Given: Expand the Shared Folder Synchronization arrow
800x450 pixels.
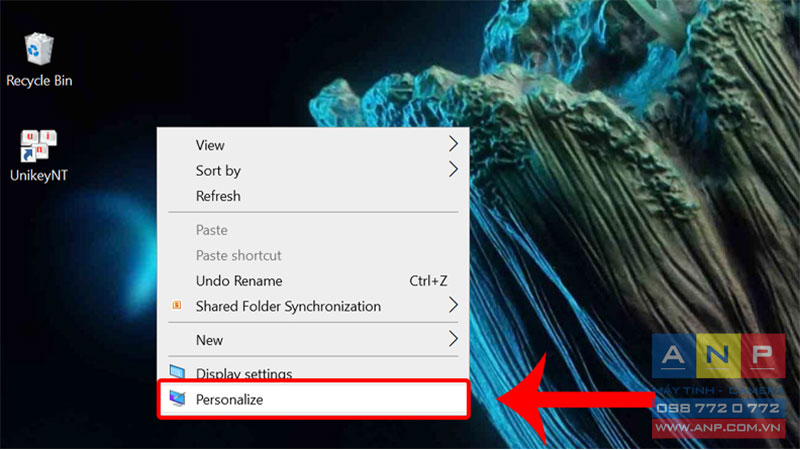Looking at the screenshot, I should pyautogui.click(x=453, y=305).
